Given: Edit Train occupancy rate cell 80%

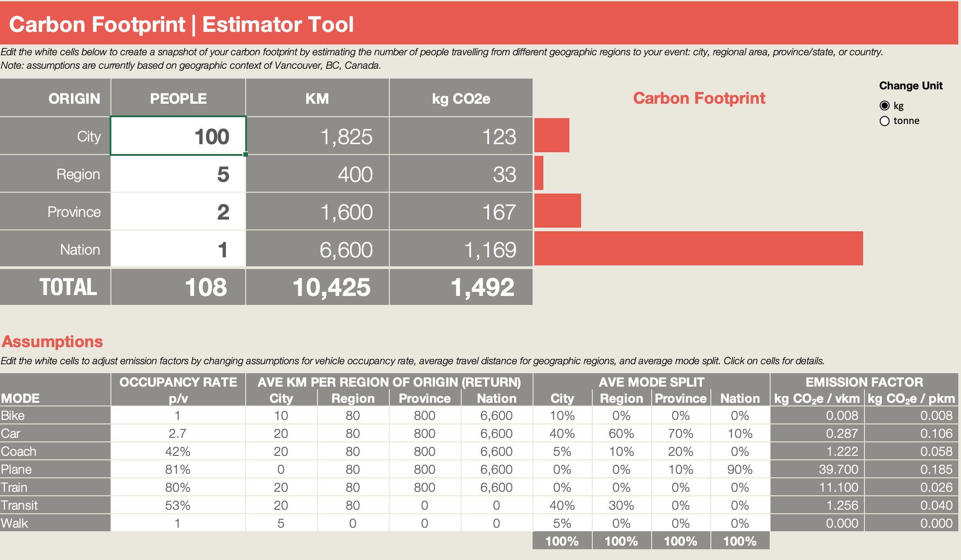Looking at the screenshot, I should pos(178,487).
